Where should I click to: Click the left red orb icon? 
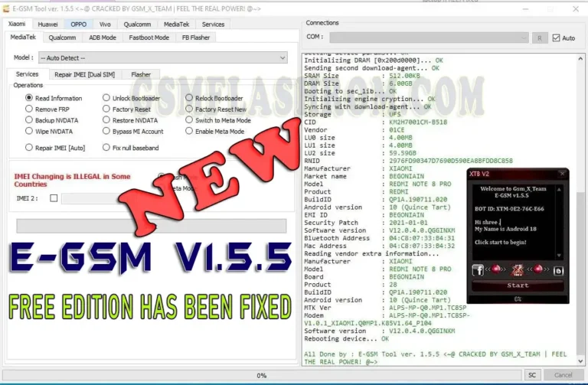tap(496, 269)
